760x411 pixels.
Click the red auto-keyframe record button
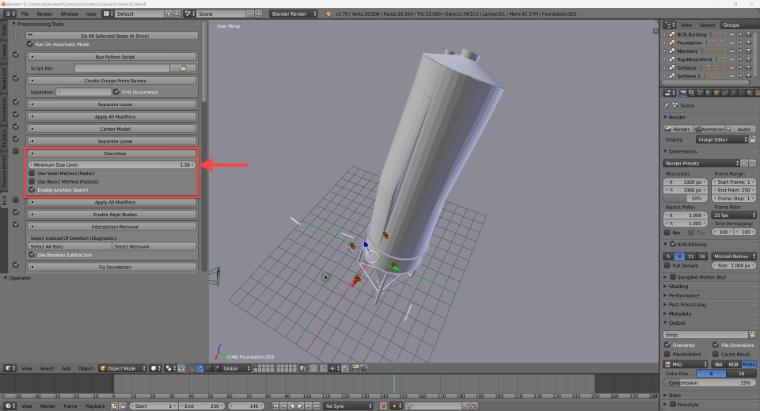pyautogui.click(x=383, y=406)
